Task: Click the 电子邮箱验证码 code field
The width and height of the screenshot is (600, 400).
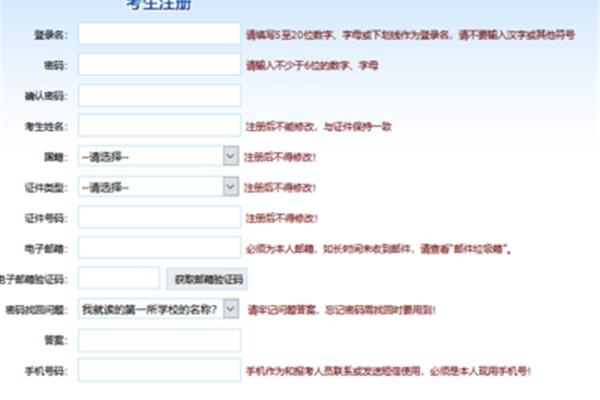Action: tap(119, 279)
